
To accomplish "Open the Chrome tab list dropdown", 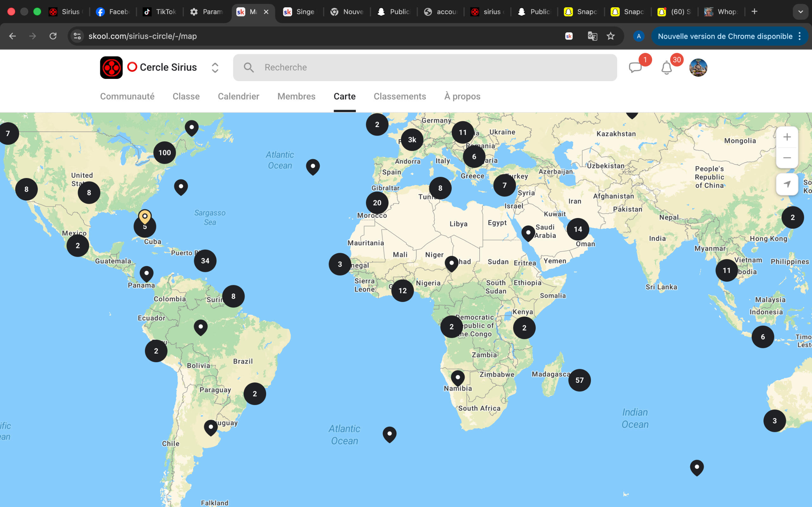I will [800, 12].
